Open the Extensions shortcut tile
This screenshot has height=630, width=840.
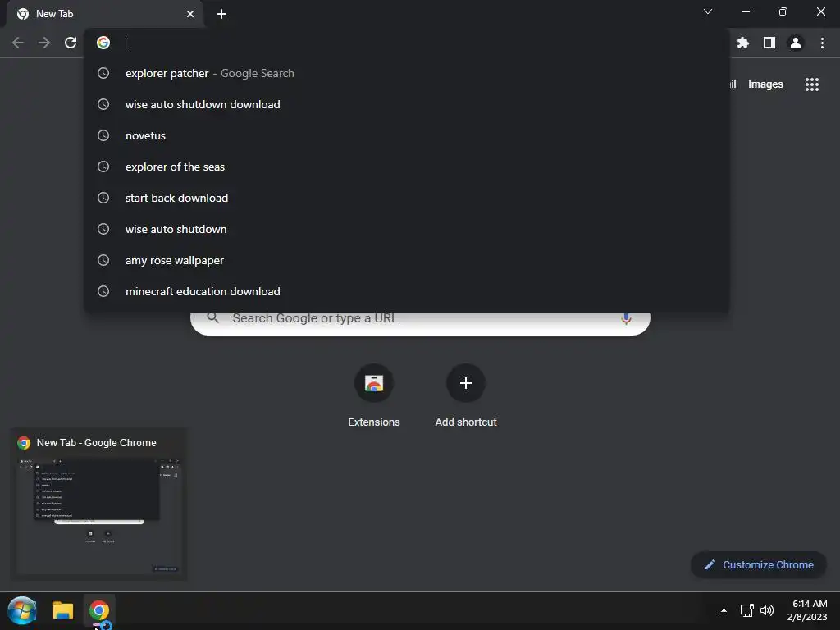point(374,396)
